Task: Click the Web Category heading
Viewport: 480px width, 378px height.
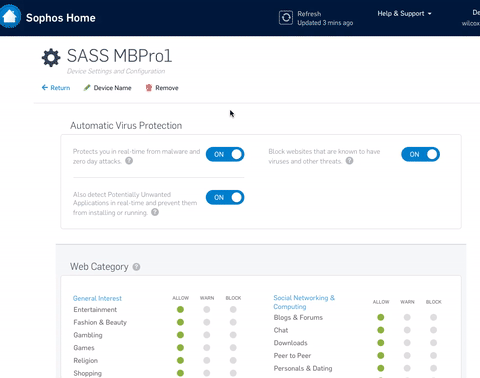Action: click(99, 267)
